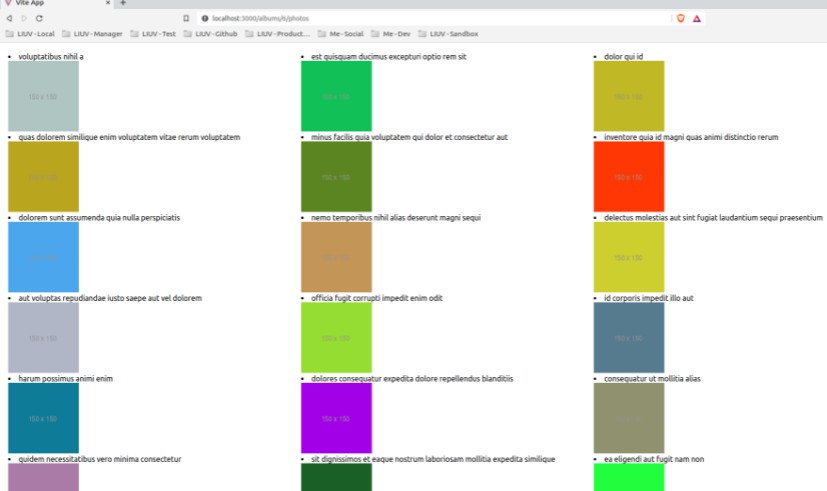This screenshot has width=827, height=491.
Task: Open the lime green photo under 'officia fugit'
Action: pyautogui.click(x=336, y=338)
